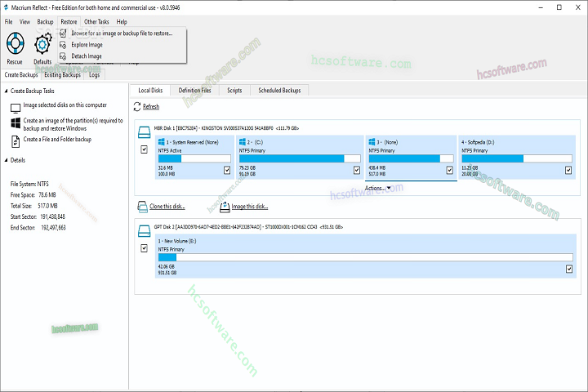The image size is (588, 392).
Task: Click the monitor icon for Image selected disks
Action: 16,108
